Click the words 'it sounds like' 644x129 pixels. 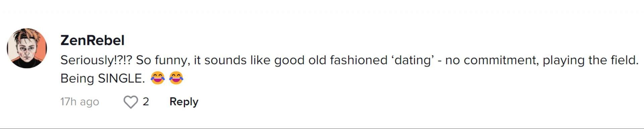[x=232, y=60]
